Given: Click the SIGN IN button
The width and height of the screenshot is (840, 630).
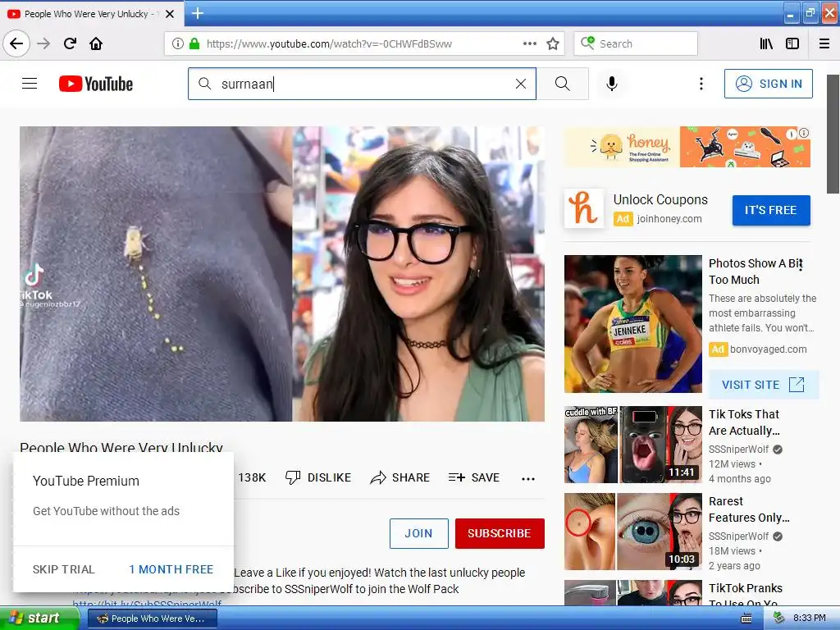Looking at the screenshot, I should [x=768, y=84].
